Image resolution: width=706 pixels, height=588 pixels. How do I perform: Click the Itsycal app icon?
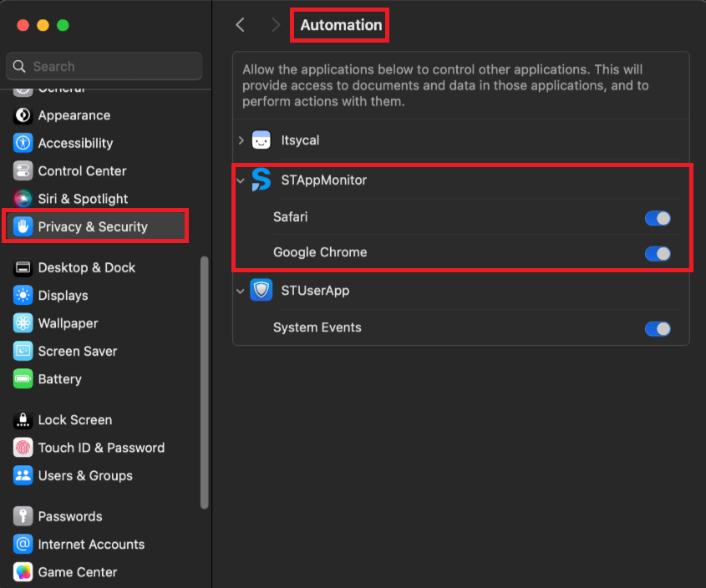[x=262, y=140]
